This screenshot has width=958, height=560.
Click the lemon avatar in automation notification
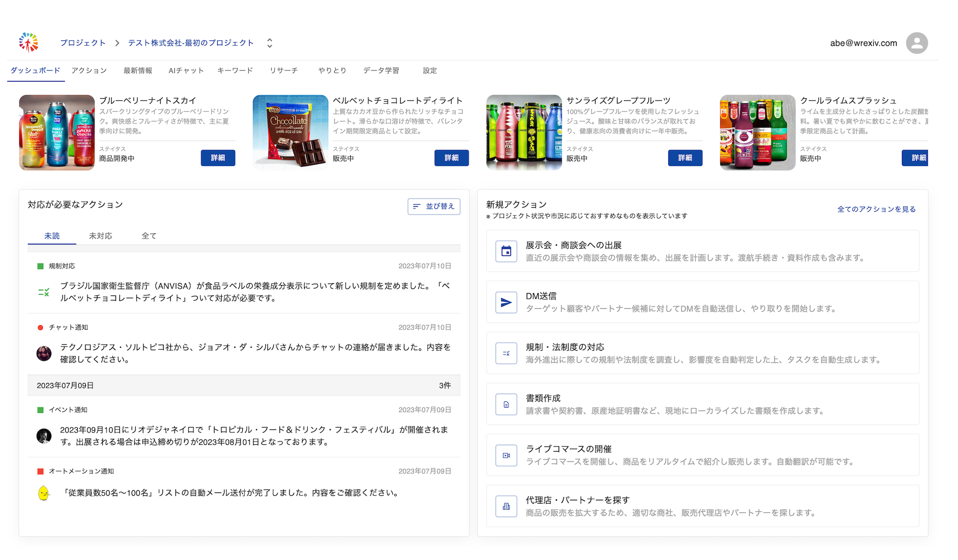point(44,493)
